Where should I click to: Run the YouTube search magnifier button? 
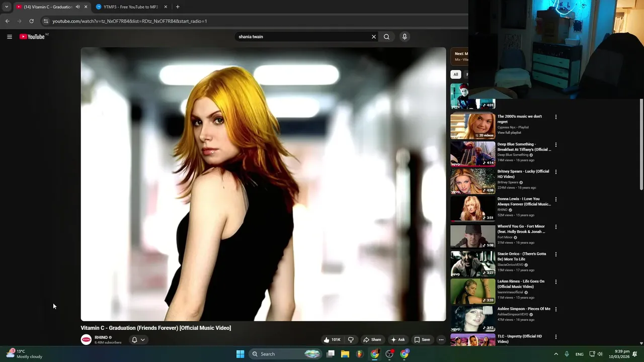tap(386, 37)
